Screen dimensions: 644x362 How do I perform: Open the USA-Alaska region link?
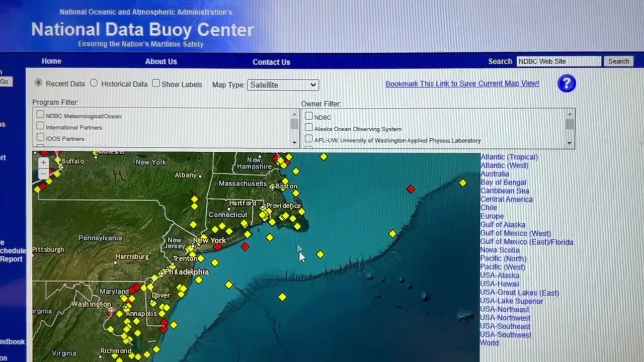(x=500, y=276)
